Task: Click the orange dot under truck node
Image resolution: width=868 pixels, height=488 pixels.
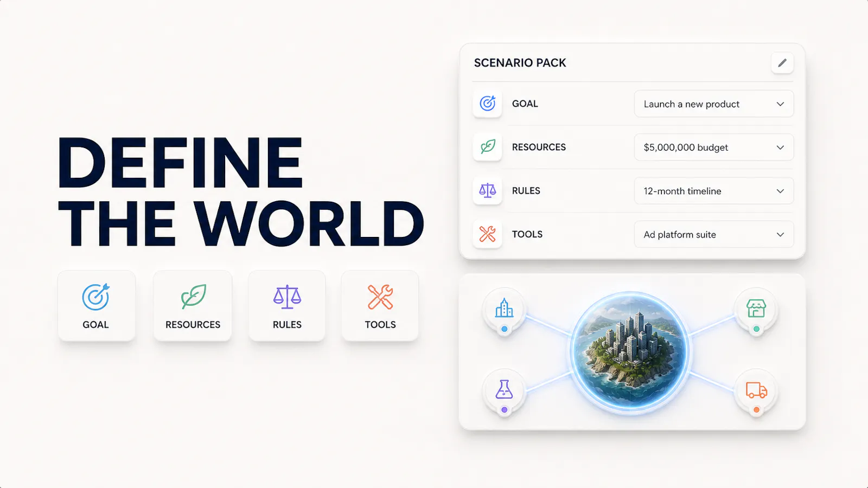Action: 756,410
